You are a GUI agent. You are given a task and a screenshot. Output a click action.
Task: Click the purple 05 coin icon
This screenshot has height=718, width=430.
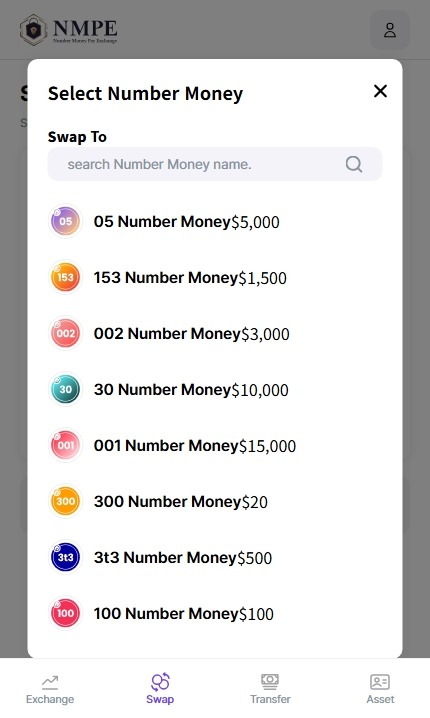pyautogui.click(x=65, y=221)
